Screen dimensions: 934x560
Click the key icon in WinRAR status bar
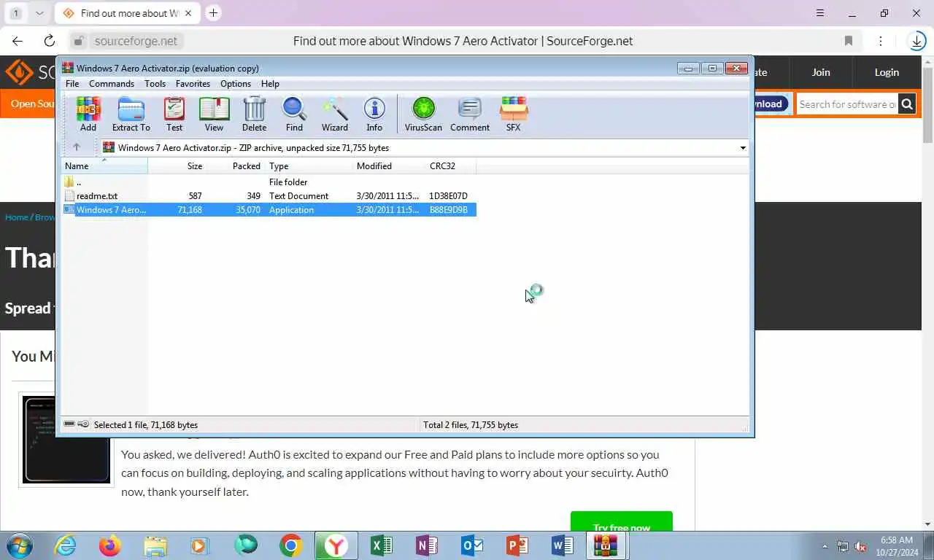pos(83,424)
